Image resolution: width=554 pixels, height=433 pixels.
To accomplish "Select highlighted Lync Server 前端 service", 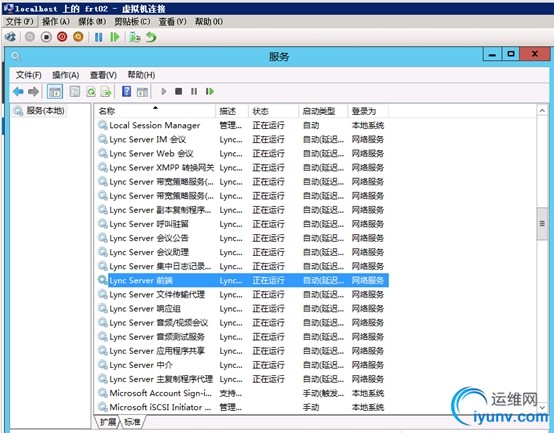I will pyautogui.click(x=242, y=280).
